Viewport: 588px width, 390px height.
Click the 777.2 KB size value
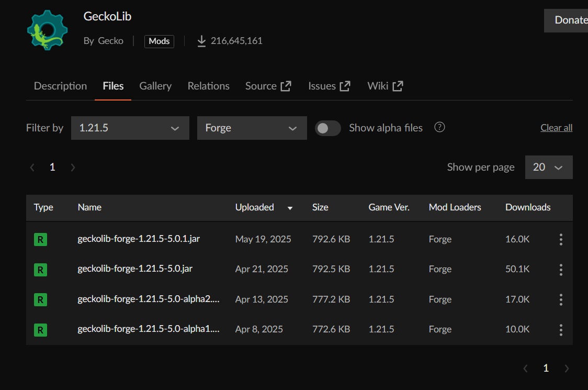[331, 299]
